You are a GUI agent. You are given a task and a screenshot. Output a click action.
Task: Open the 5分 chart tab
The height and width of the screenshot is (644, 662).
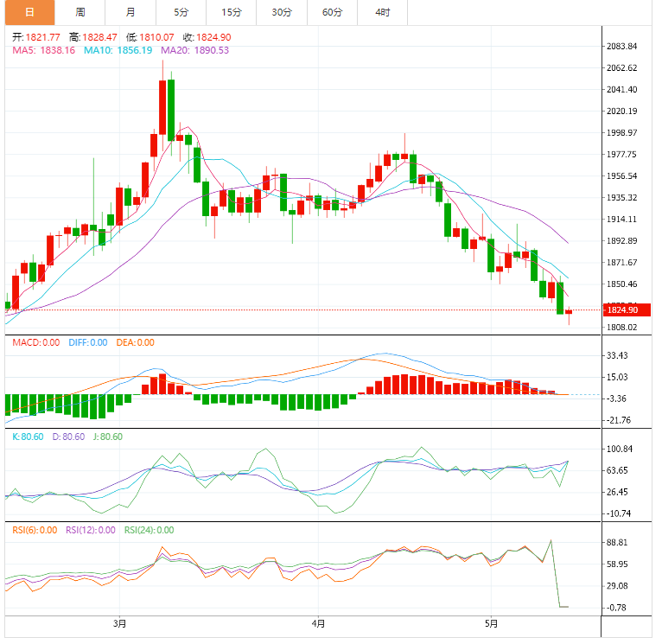[181, 12]
